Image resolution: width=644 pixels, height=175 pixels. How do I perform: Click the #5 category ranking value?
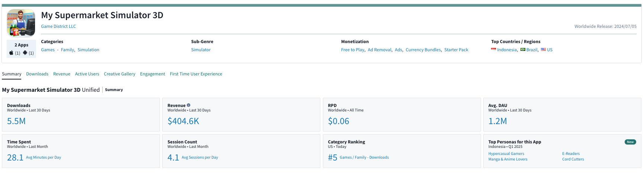click(x=333, y=158)
